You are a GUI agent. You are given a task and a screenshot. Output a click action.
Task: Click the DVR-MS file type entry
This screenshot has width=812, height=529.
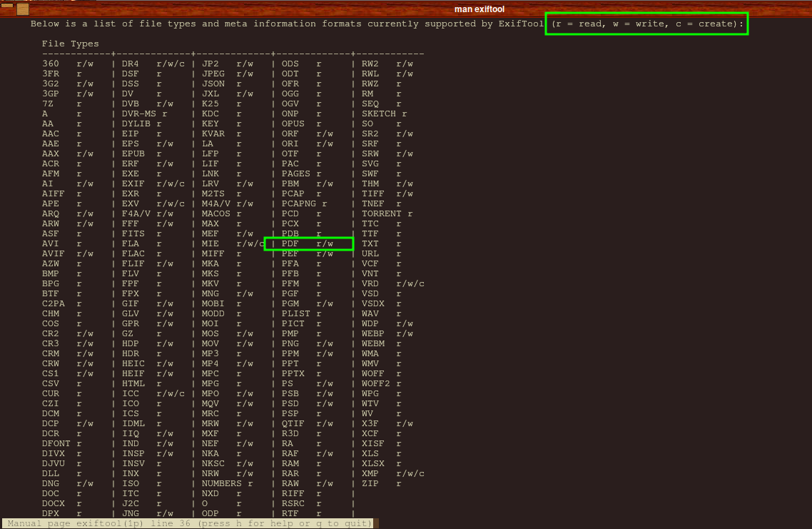click(144, 114)
